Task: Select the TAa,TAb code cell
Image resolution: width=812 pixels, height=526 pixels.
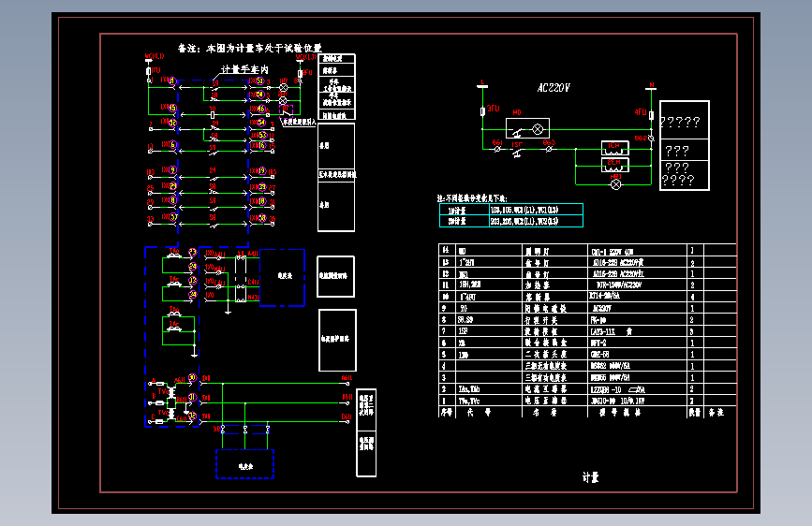Action: tap(488, 389)
